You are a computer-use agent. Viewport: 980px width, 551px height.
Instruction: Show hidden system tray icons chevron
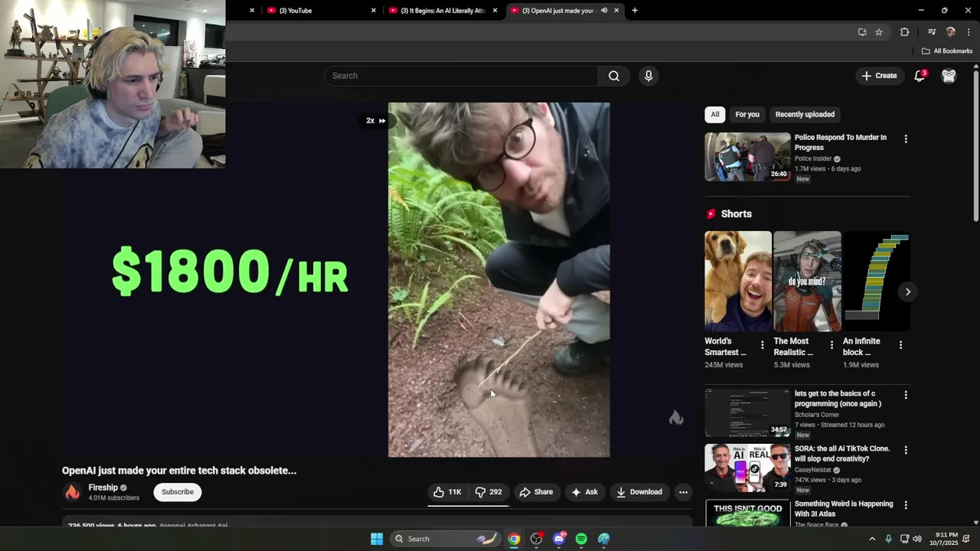872,539
